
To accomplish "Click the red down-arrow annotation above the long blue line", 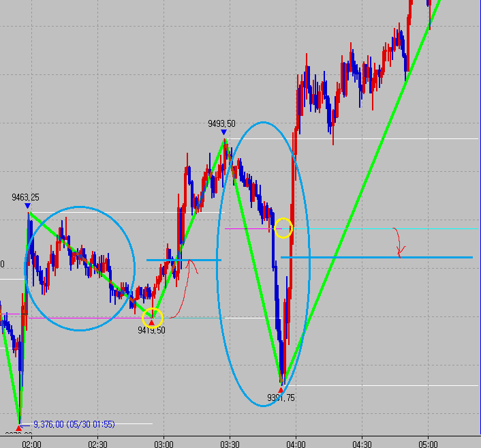I will tap(399, 243).
